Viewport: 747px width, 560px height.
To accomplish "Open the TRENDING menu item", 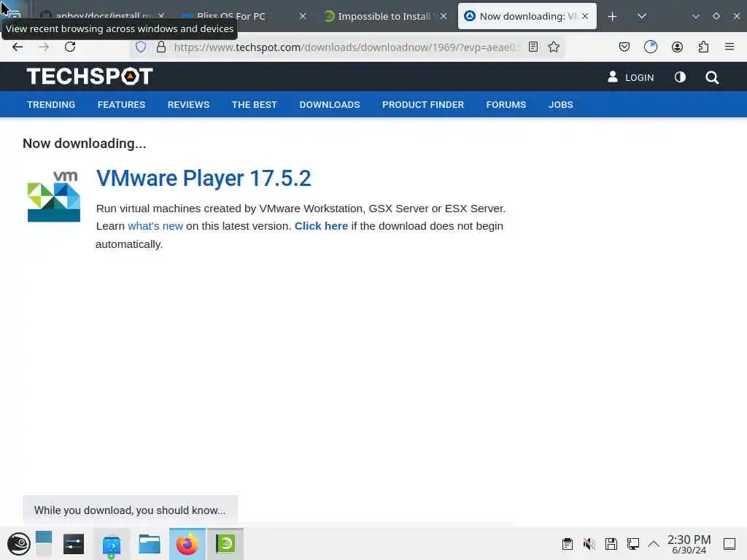I will click(x=51, y=104).
